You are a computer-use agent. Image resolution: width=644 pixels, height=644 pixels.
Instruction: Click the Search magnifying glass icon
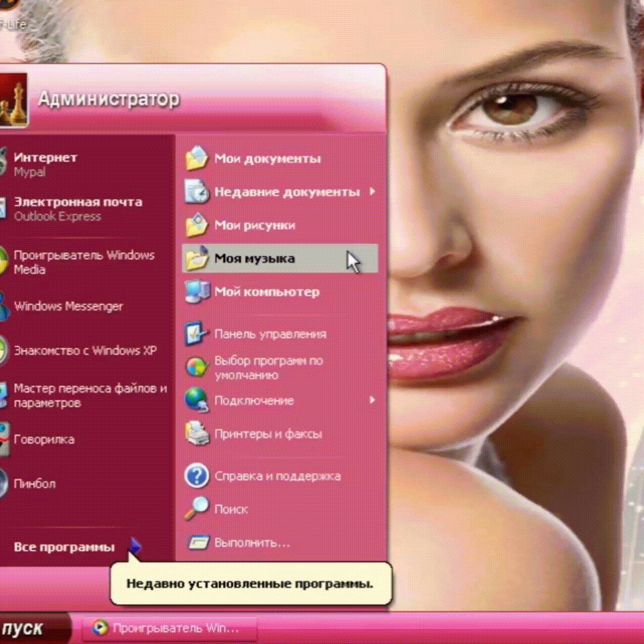click(197, 509)
